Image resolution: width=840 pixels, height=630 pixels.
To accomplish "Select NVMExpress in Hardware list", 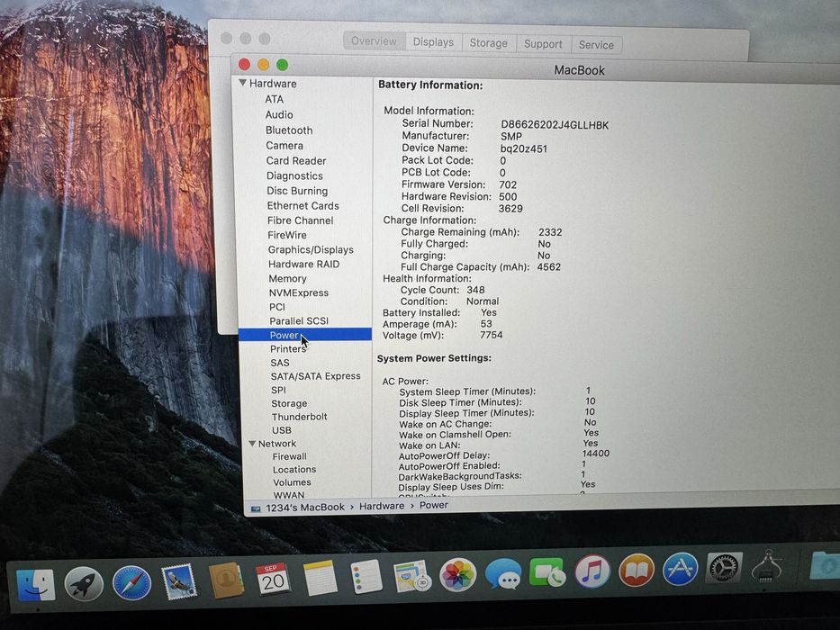I will point(299,293).
